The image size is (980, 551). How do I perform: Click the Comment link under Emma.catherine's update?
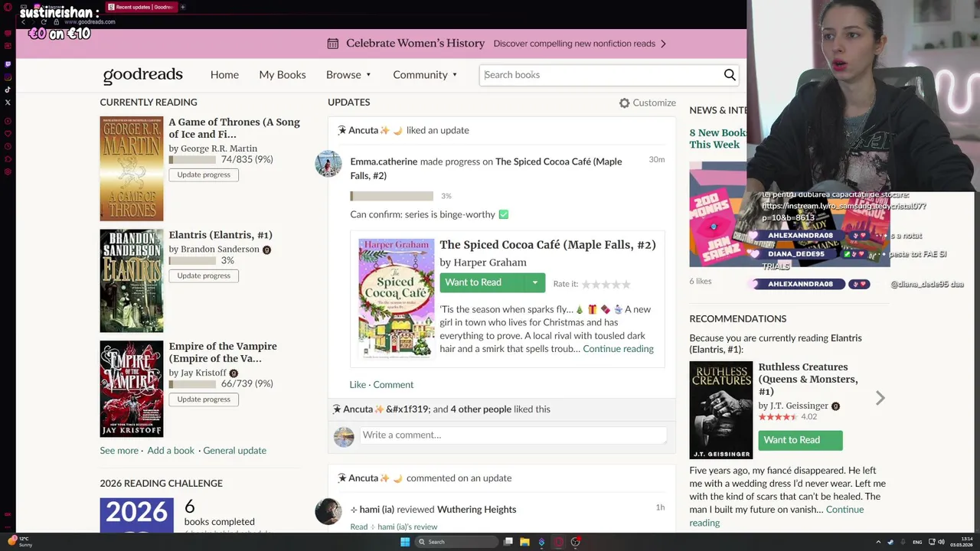(x=393, y=384)
